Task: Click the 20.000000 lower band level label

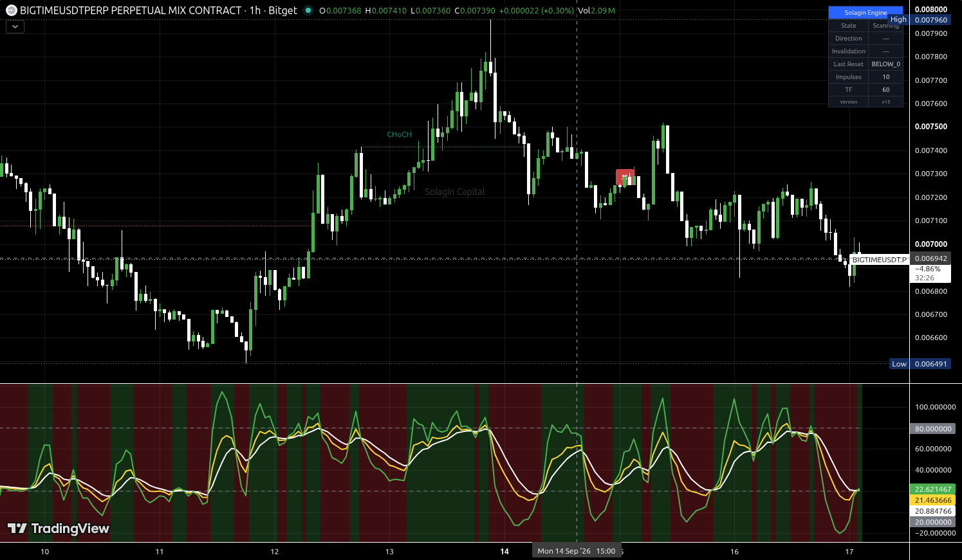Action: pyautogui.click(x=933, y=522)
